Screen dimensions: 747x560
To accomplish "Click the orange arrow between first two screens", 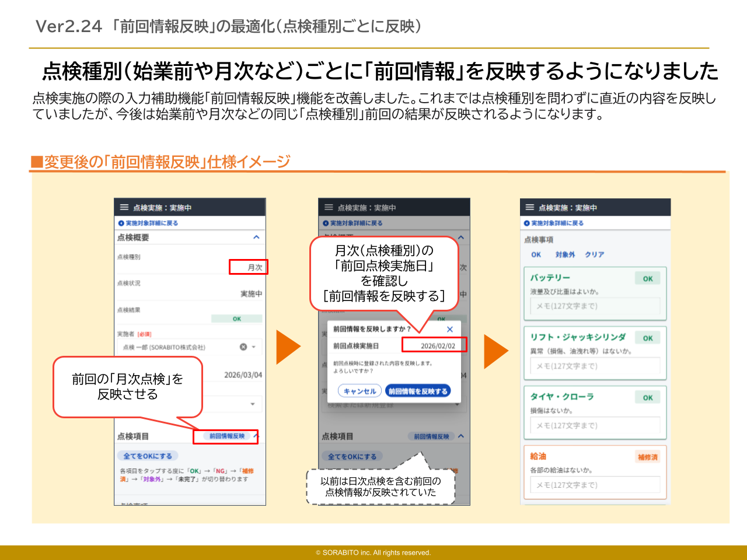I will pos(288,347).
